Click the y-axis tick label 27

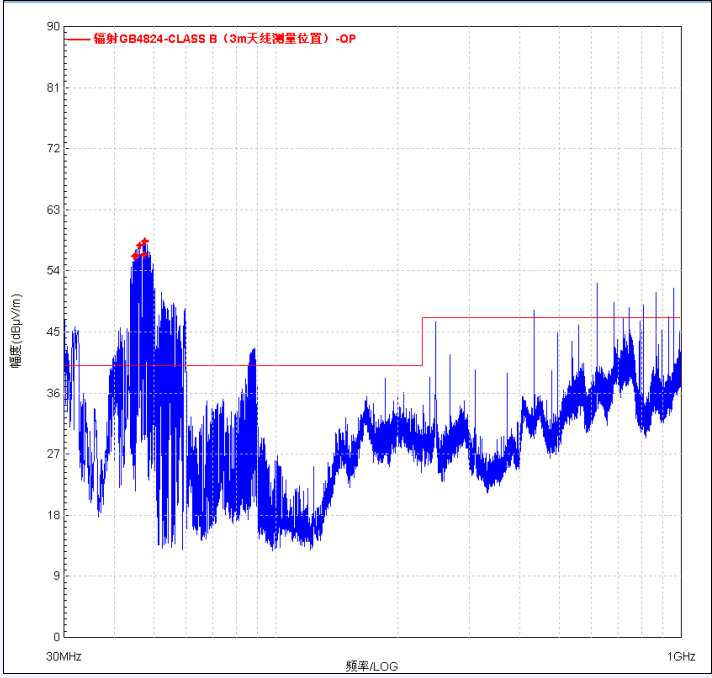(x=53, y=454)
